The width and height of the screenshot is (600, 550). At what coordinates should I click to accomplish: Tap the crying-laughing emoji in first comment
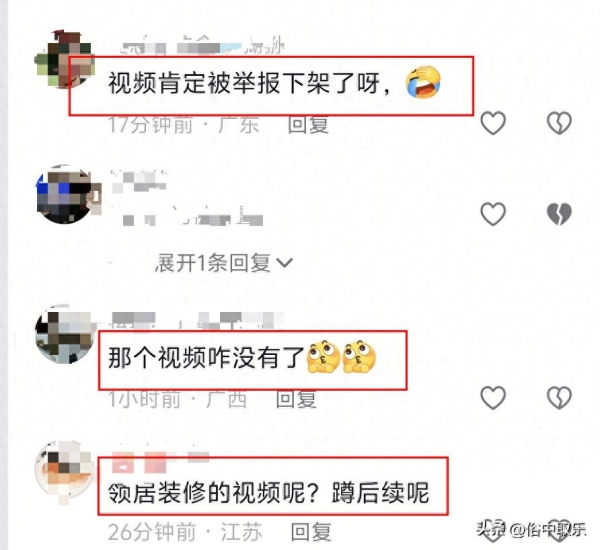pyautogui.click(x=423, y=82)
